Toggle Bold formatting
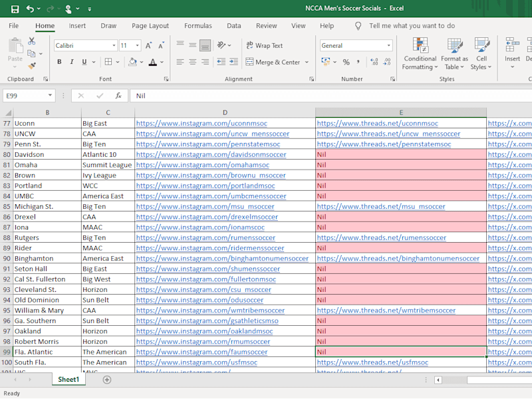This screenshot has height=399, width=532. (x=59, y=62)
